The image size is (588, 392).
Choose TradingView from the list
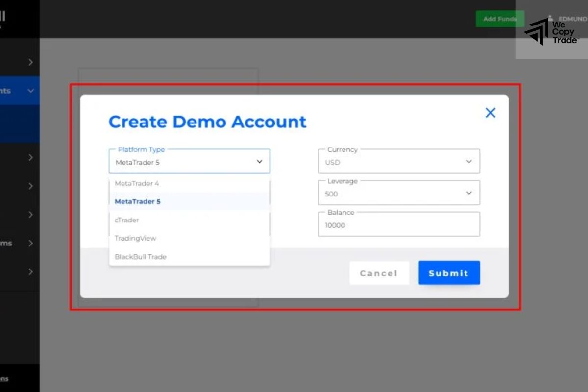(135, 238)
